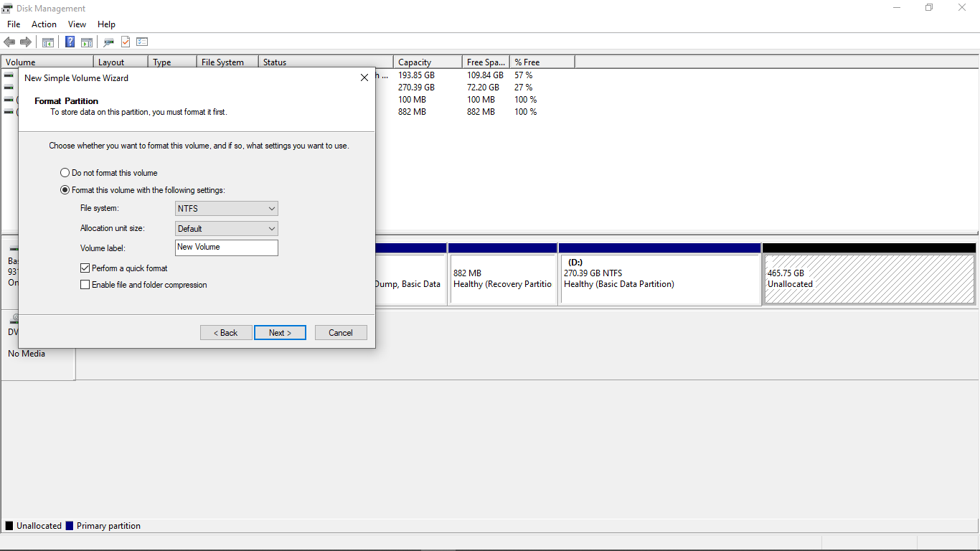Click the blue Primary partition legend swatch
This screenshot has width=980, height=551.
(70, 526)
